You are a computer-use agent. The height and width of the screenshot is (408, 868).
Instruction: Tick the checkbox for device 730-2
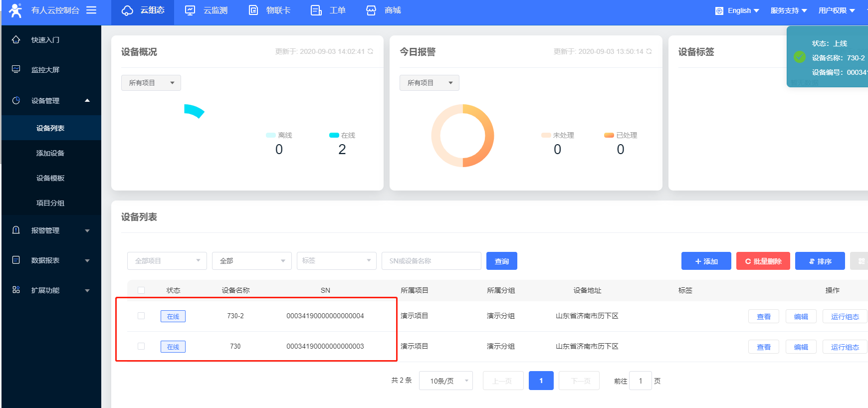[141, 316]
